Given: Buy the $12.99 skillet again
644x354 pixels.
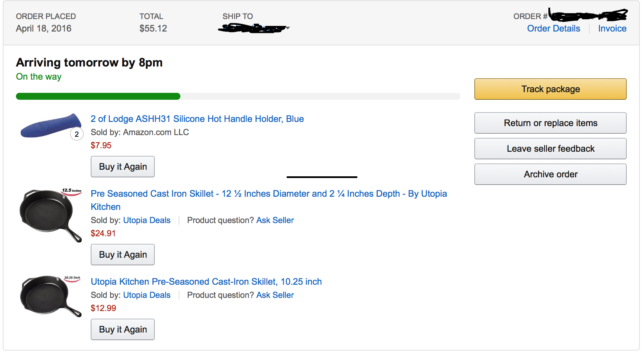Looking at the screenshot, I should tap(123, 329).
